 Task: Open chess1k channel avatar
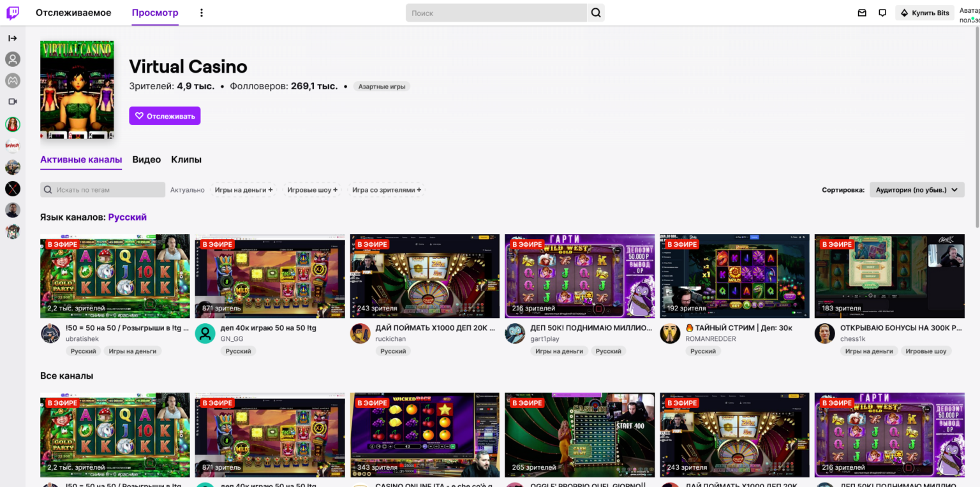pos(825,333)
